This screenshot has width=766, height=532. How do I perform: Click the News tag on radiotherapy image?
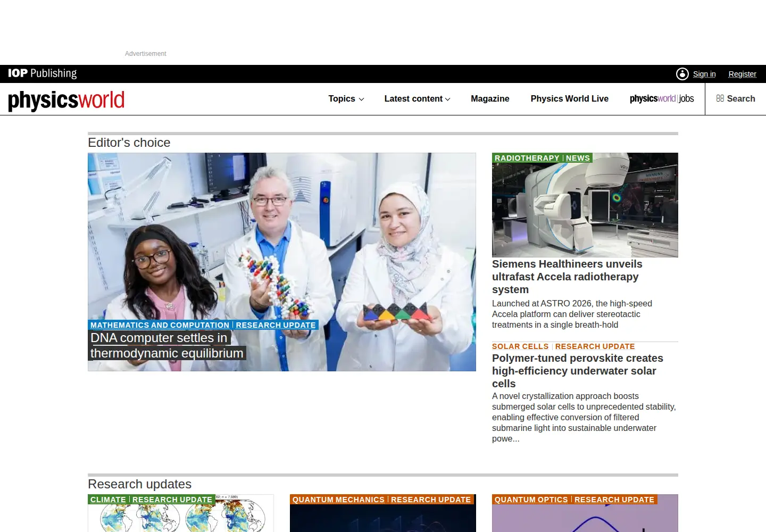(578, 158)
